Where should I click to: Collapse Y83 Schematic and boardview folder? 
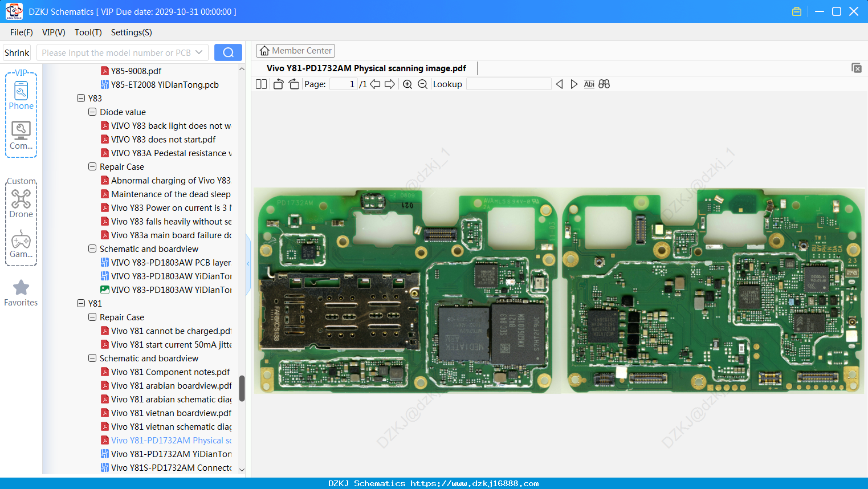[92, 248]
